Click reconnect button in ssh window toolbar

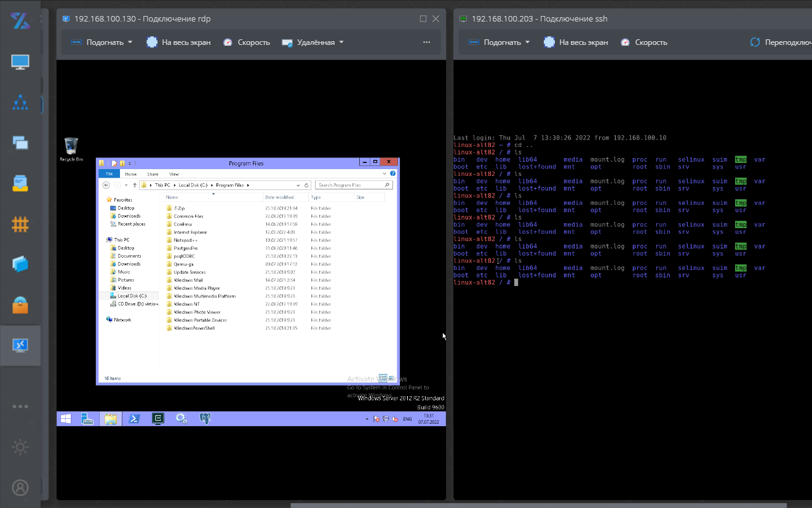(x=781, y=42)
